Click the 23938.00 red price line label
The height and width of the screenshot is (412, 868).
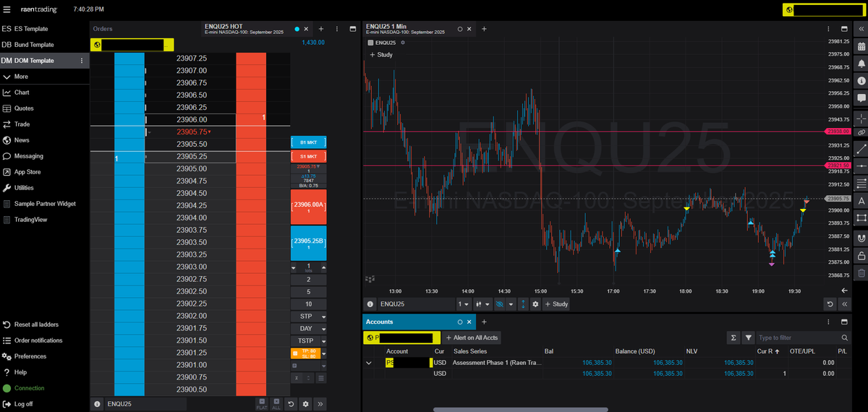(837, 132)
